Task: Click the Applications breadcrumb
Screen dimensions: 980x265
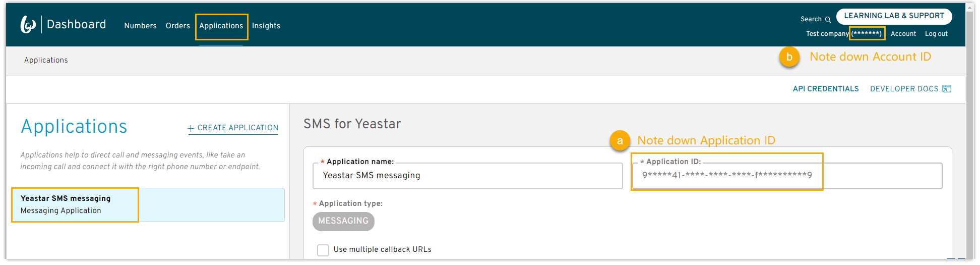Action: 46,60
